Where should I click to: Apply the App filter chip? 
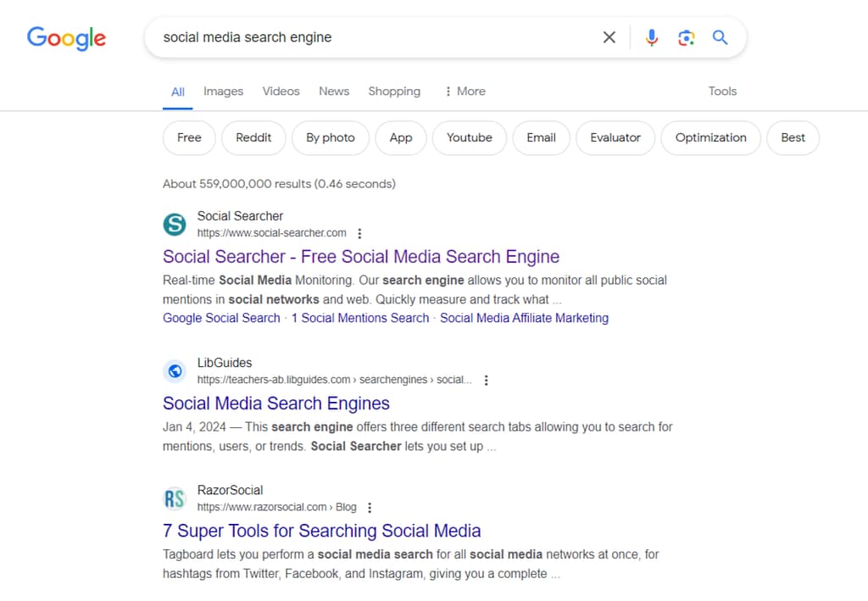pos(401,138)
